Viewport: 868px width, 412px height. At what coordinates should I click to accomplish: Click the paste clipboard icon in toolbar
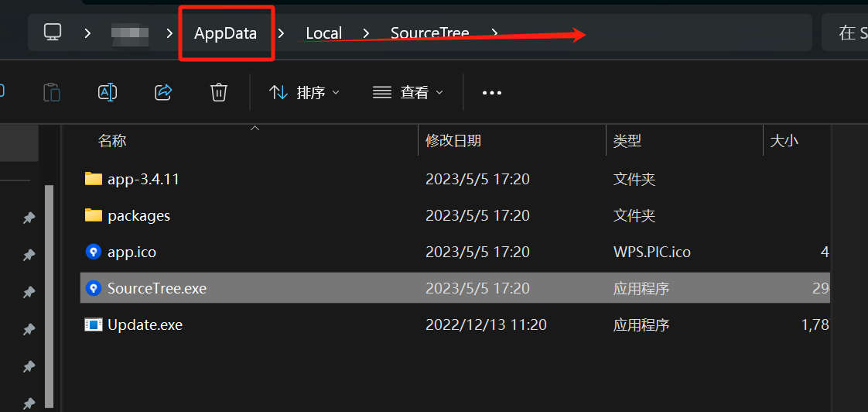[51, 92]
